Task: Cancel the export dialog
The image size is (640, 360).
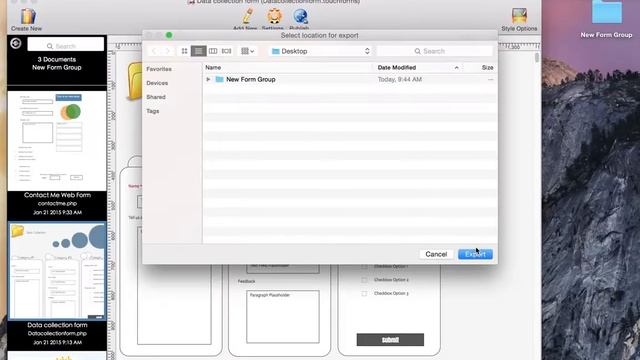Action: coord(436,254)
